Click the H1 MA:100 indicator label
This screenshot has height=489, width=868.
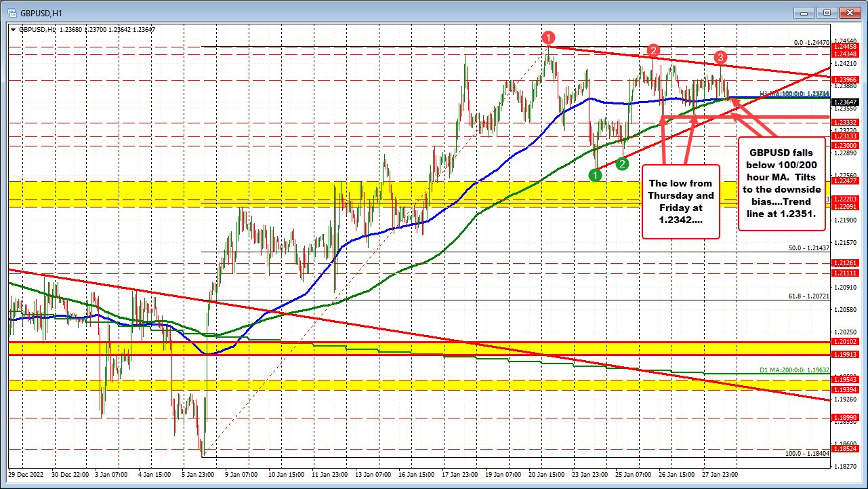click(x=794, y=94)
